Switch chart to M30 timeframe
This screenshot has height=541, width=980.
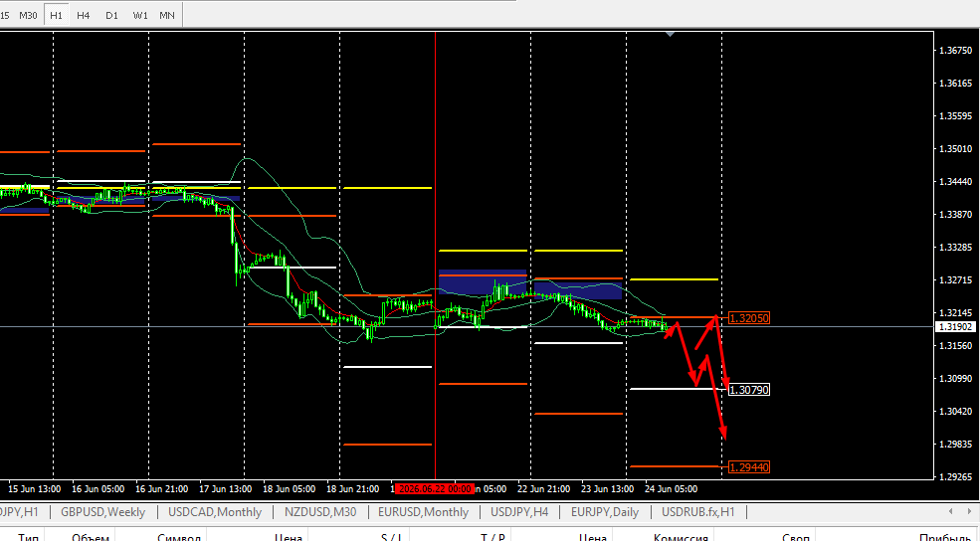click(x=28, y=15)
